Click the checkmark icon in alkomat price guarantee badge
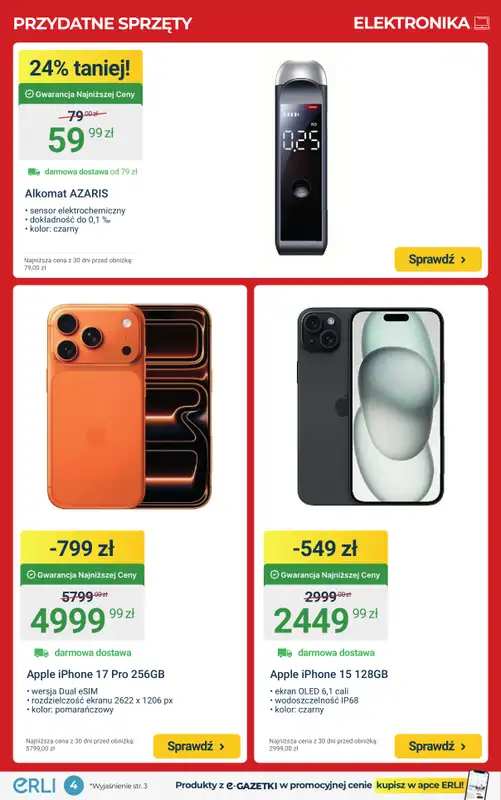 [29, 94]
